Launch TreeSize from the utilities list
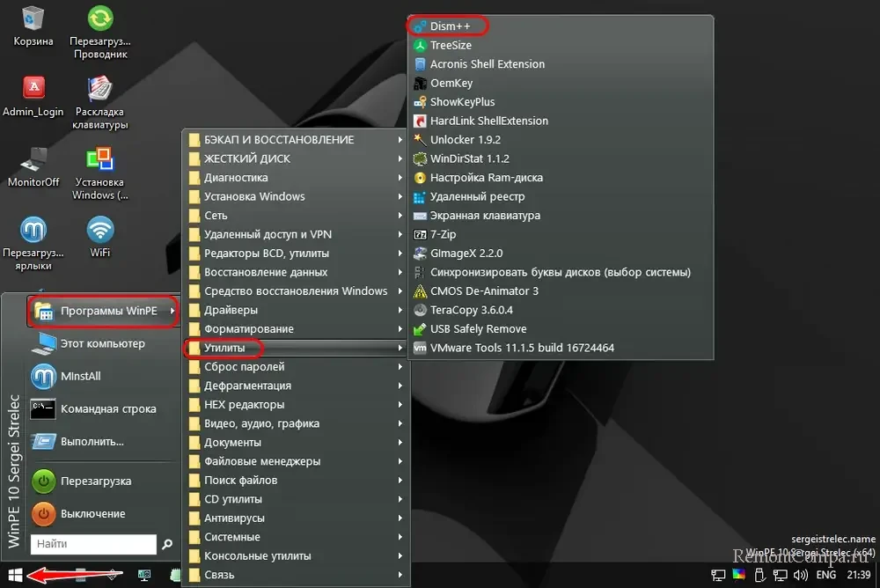The height and width of the screenshot is (588, 880). click(x=561, y=45)
